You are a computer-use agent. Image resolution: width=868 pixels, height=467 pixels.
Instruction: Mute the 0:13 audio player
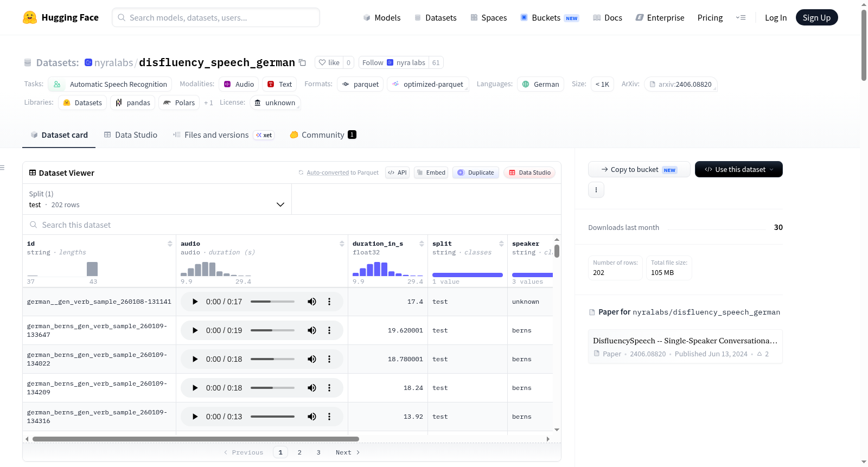(312, 417)
